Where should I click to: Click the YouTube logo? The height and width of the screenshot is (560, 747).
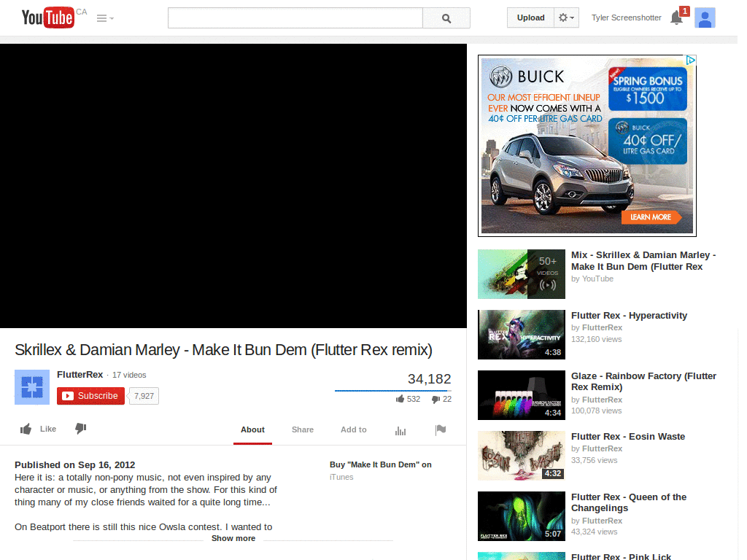47,17
